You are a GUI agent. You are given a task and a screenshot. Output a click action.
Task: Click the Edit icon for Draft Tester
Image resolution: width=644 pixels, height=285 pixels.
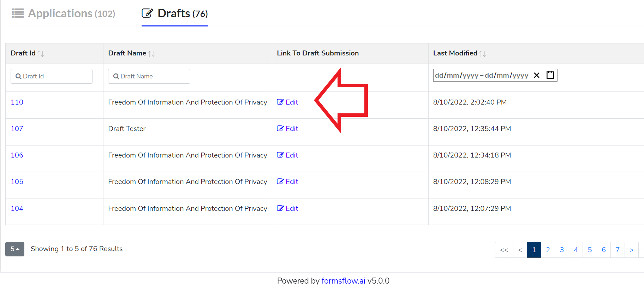click(280, 129)
